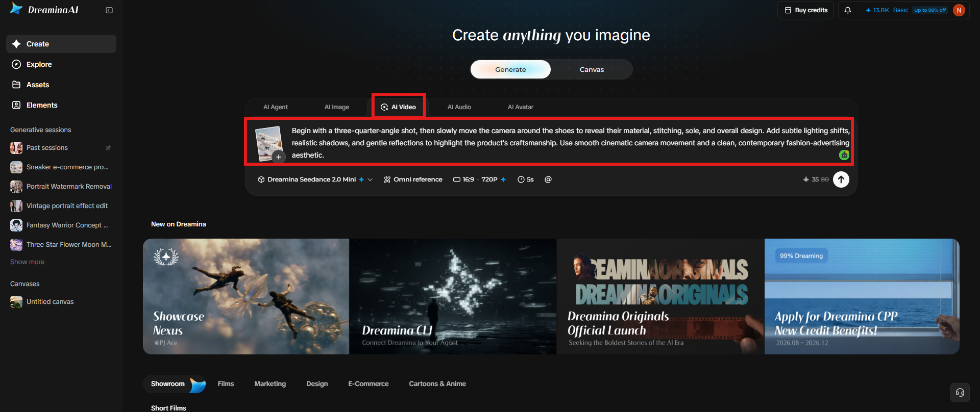The height and width of the screenshot is (412, 980).
Task: Collapse the sidebar panel icon
Action: pyautogui.click(x=109, y=10)
